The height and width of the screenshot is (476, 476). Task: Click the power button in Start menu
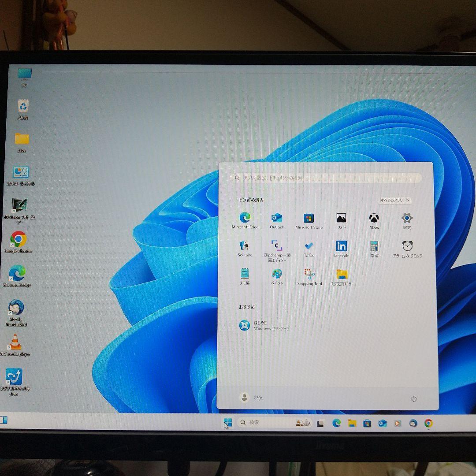pos(413,398)
